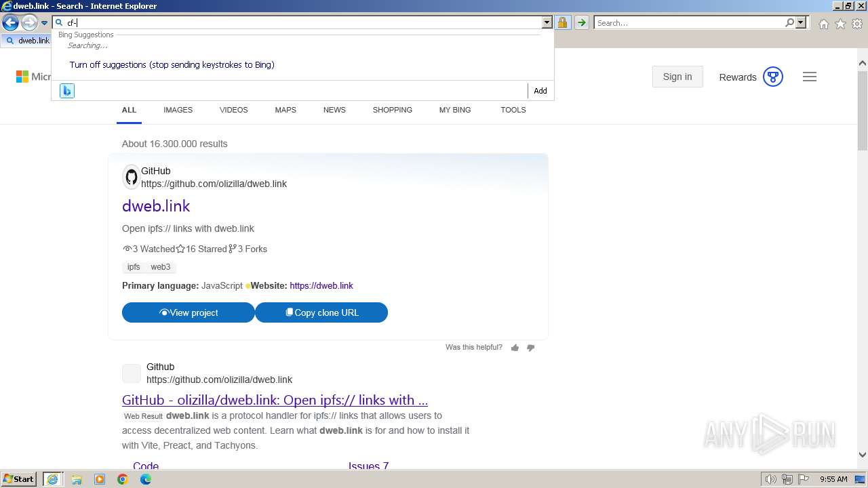Image resolution: width=868 pixels, height=488 pixels.
Task: Open TOOLS filter menu
Action: click(x=513, y=110)
